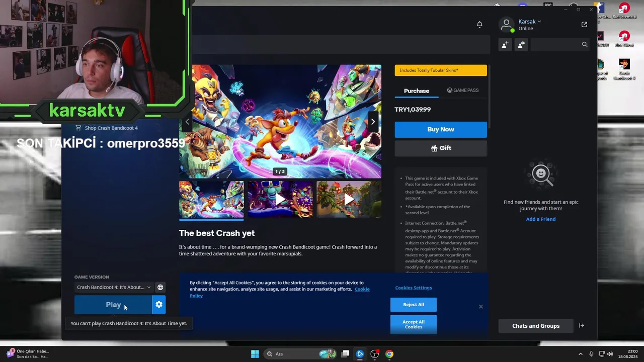Click friends magnifier smiley illustration
This screenshot has height=362, width=644.
click(x=541, y=174)
